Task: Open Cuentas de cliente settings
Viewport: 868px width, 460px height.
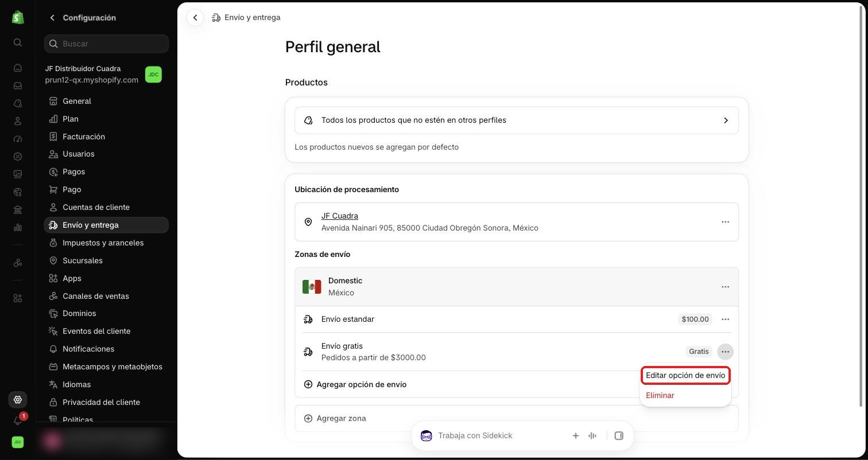Action: pyautogui.click(x=106, y=207)
